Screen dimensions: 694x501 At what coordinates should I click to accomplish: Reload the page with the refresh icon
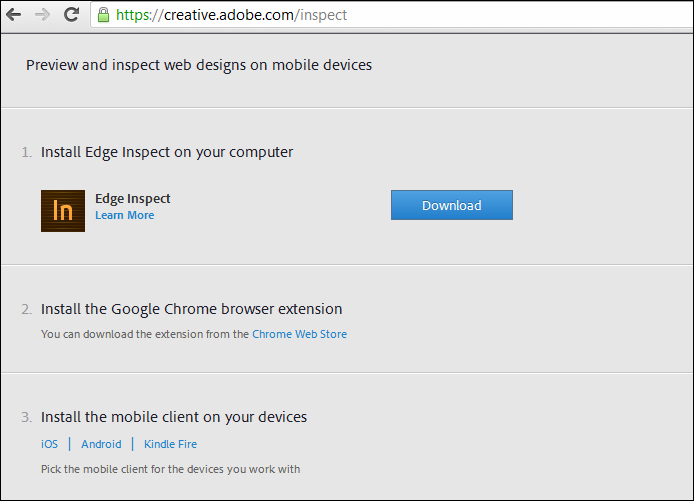tap(71, 15)
